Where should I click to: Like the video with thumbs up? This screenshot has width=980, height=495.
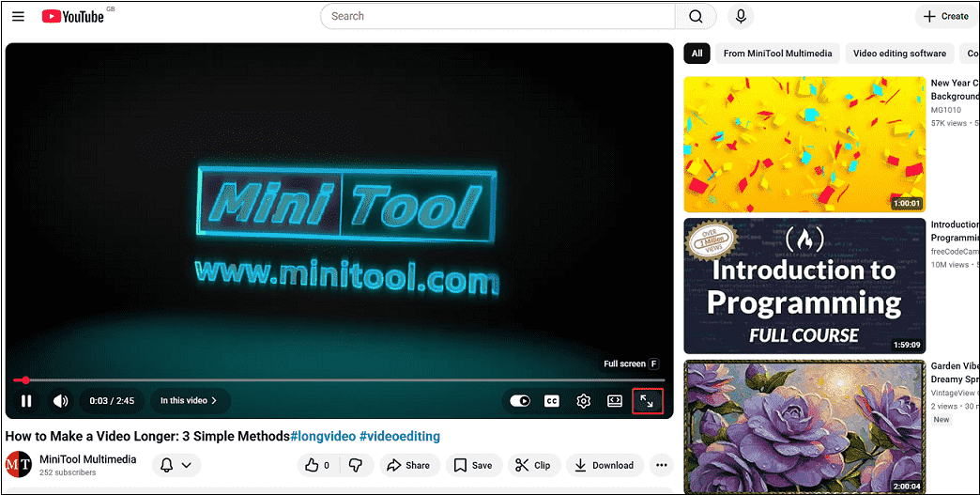pos(318,465)
